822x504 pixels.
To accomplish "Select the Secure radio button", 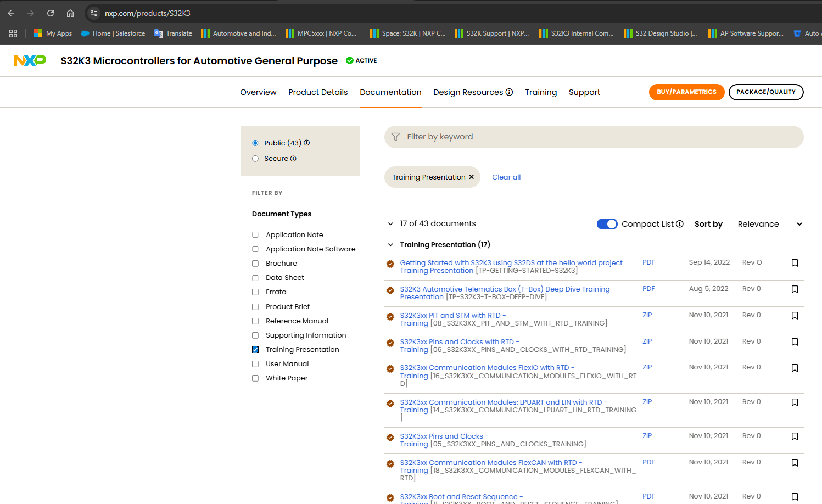I will 255,159.
